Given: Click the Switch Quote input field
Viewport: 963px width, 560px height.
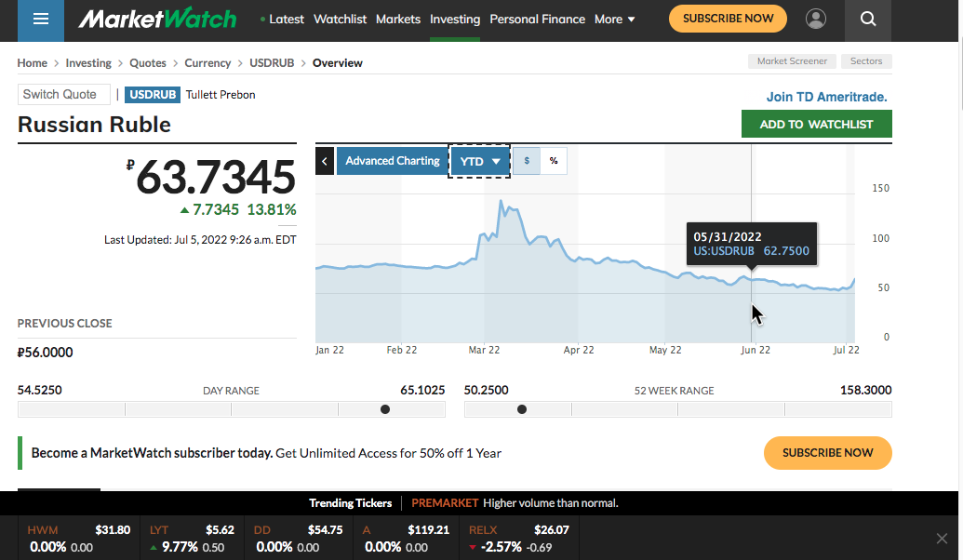Looking at the screenshot, I should (x=63, y=94).
